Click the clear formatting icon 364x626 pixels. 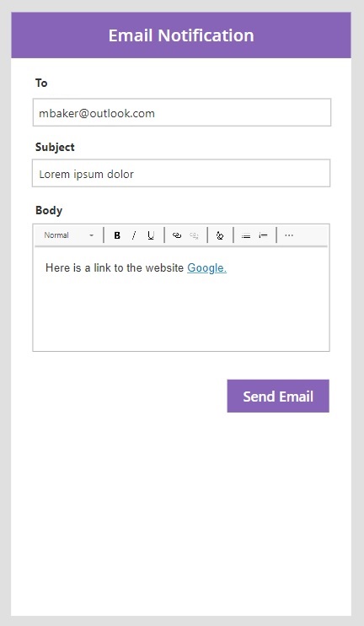tap(220, 235)
